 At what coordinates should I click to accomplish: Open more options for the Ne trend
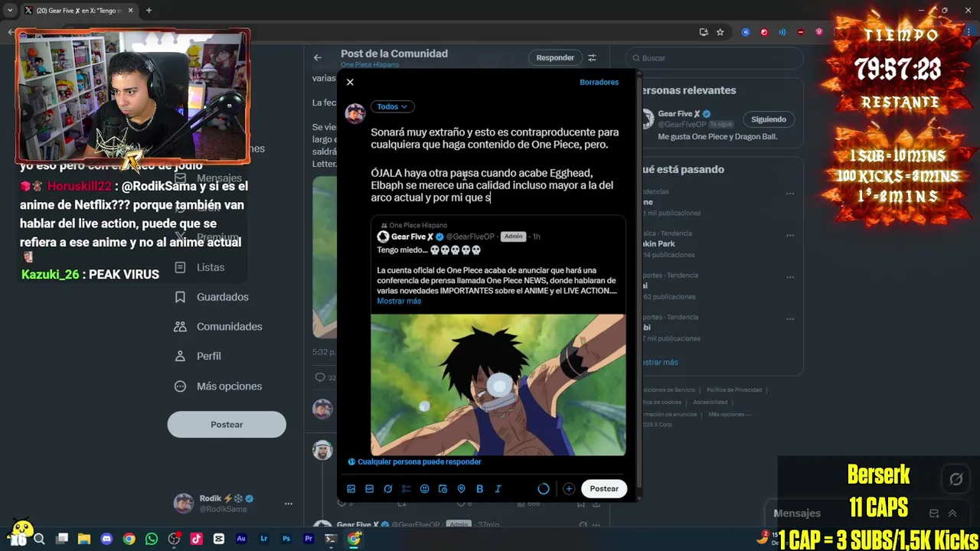click(790, 193)
